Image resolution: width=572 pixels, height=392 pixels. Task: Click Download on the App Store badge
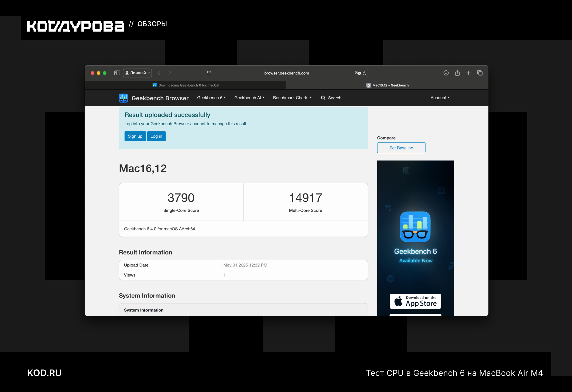coord(415,301)
